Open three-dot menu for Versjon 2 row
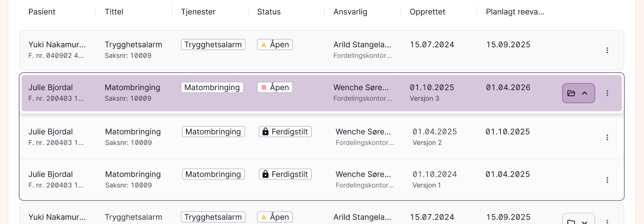This screenshot has height=224, width=644. pos(607,137)
